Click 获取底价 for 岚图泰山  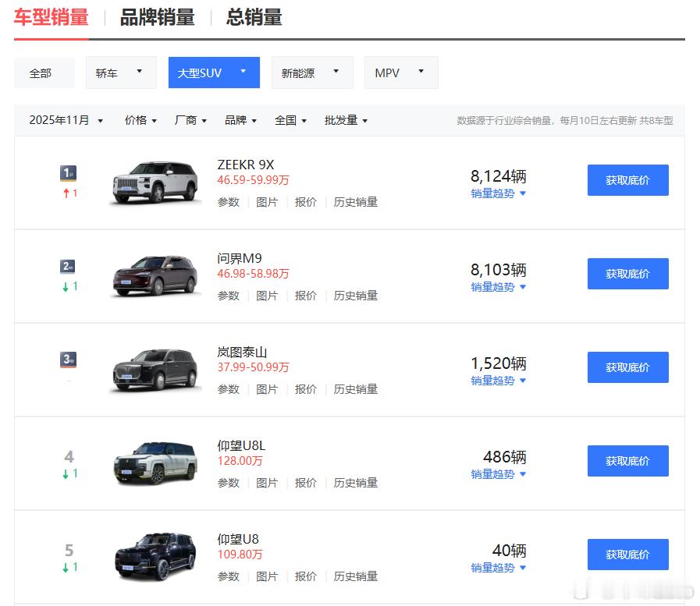tap(627, 367)
